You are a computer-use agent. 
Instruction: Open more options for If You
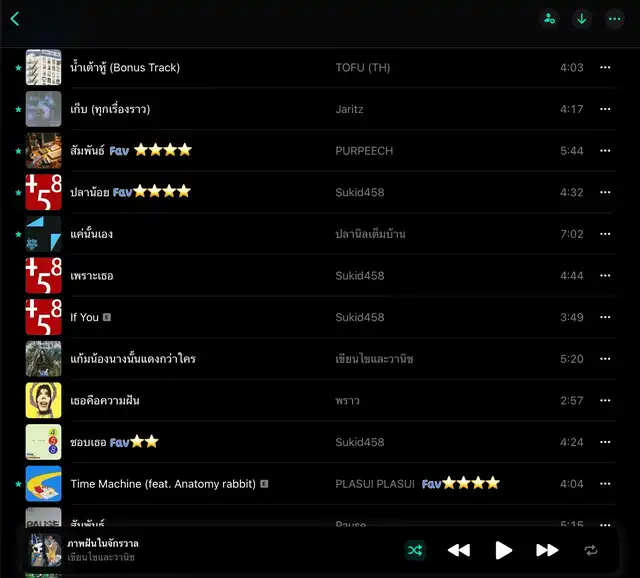(x=605, y=317)
